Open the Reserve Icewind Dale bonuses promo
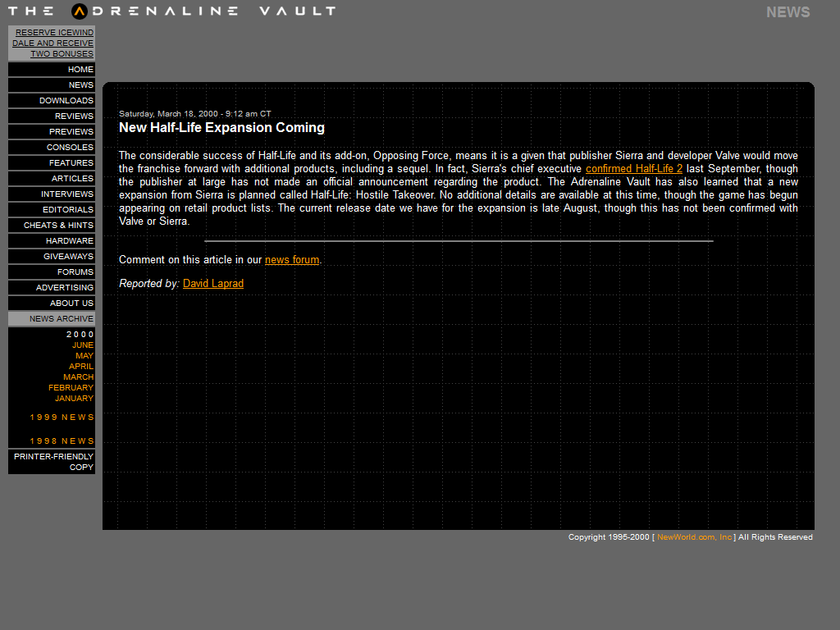This screenshot has height=630, width=840. point(52,43)
